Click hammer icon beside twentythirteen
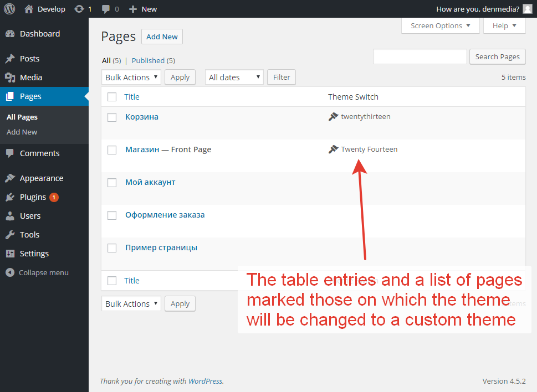This screenshot has height=392, width=537. [333, 117]
